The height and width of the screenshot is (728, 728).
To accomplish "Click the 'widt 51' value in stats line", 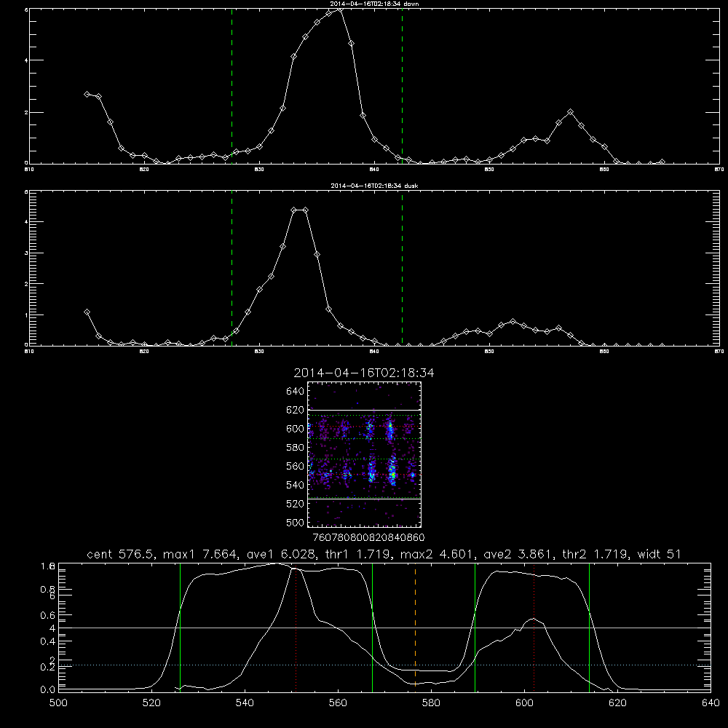I will tap(660, 554).
